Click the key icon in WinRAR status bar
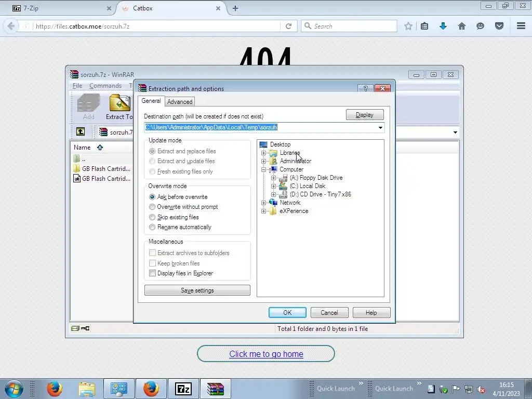 tap(85, 328)
